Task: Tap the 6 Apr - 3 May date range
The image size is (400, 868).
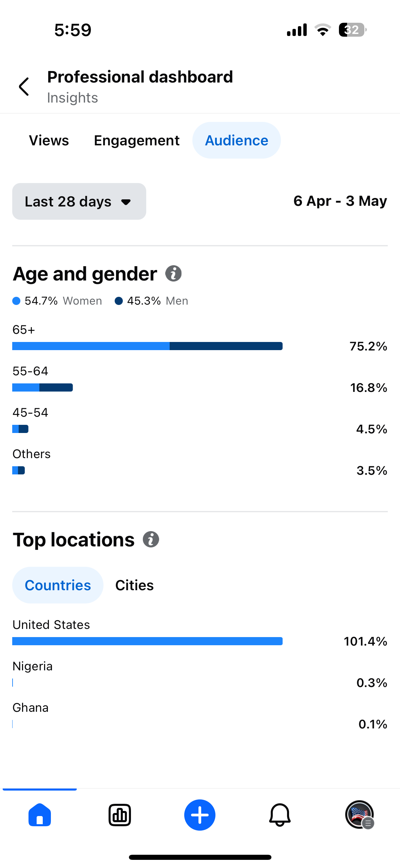Action: click(x=340, y=201)
